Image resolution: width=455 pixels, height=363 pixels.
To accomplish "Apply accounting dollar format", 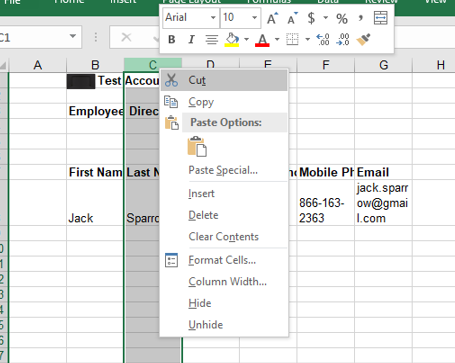I will click(x=311, y=18).
